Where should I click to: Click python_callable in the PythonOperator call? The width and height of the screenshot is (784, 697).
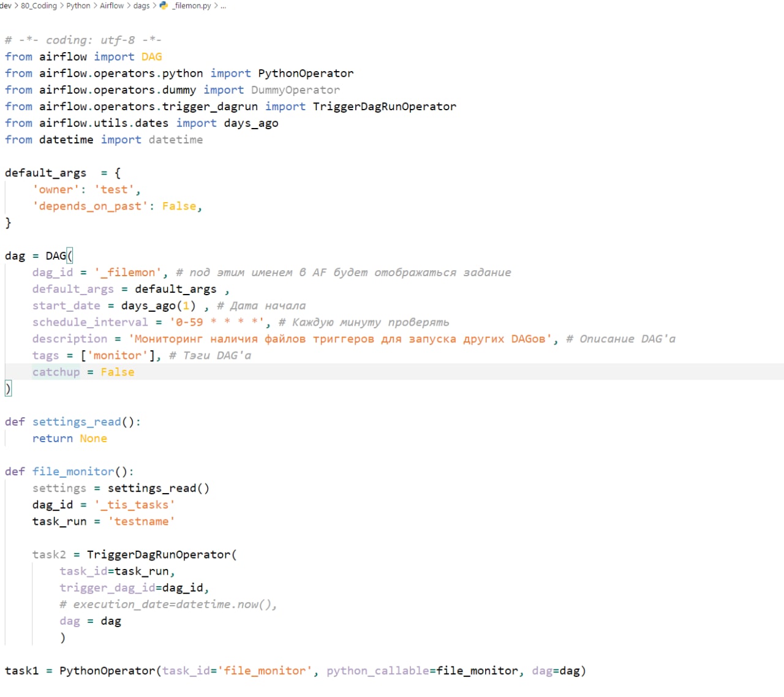[378, 670]
